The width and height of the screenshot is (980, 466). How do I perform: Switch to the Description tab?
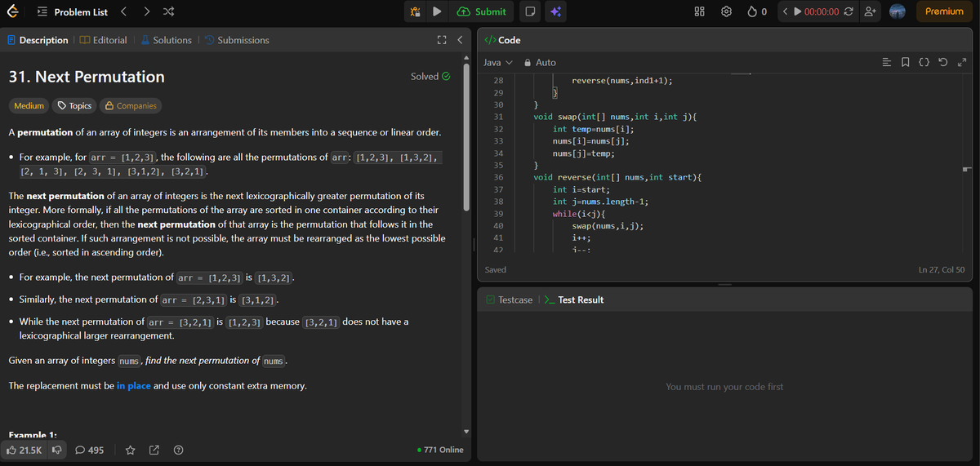pyautogui.click(x=38, y=40)
